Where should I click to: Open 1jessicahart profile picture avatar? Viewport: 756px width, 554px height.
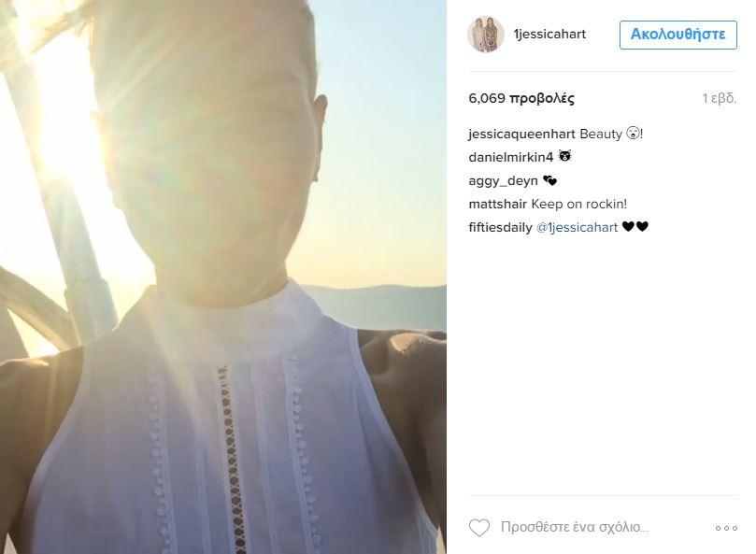pos(486,35)
